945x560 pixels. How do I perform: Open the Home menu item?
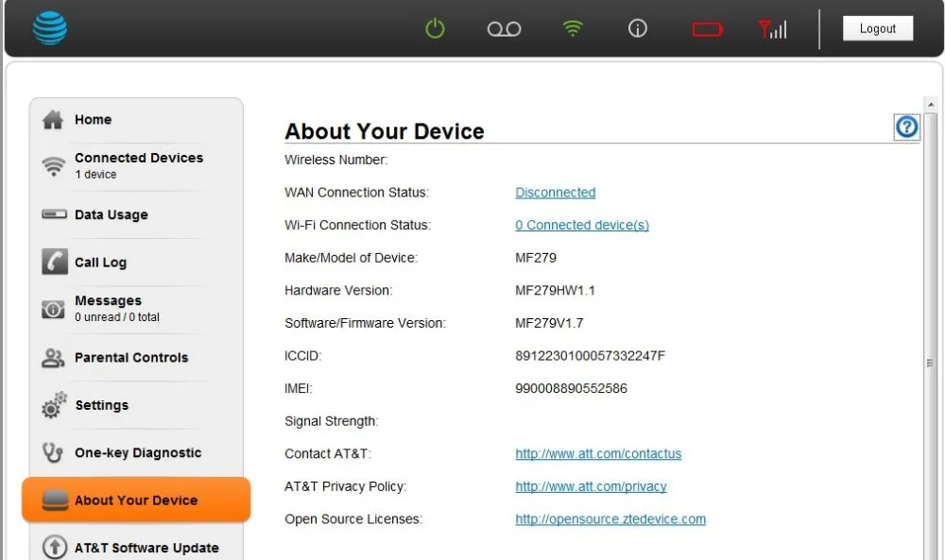pyautogui.click(x=93, y=120)
